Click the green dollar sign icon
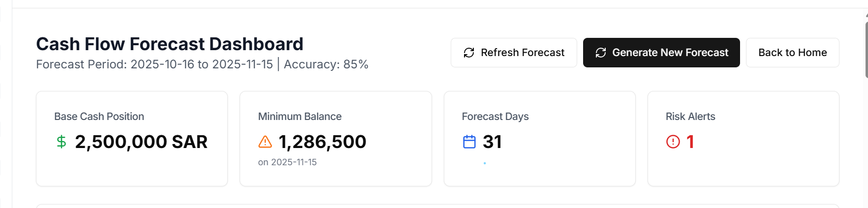868x208 pixels. (62, 142)
